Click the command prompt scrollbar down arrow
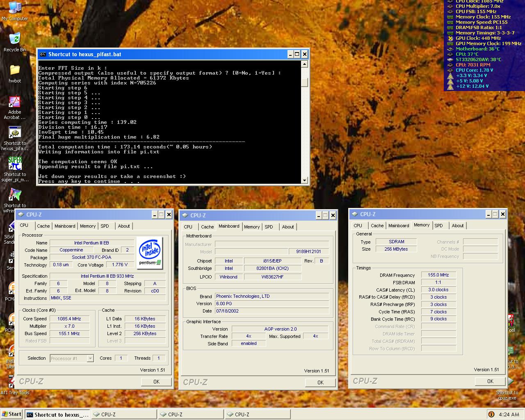 304,180
